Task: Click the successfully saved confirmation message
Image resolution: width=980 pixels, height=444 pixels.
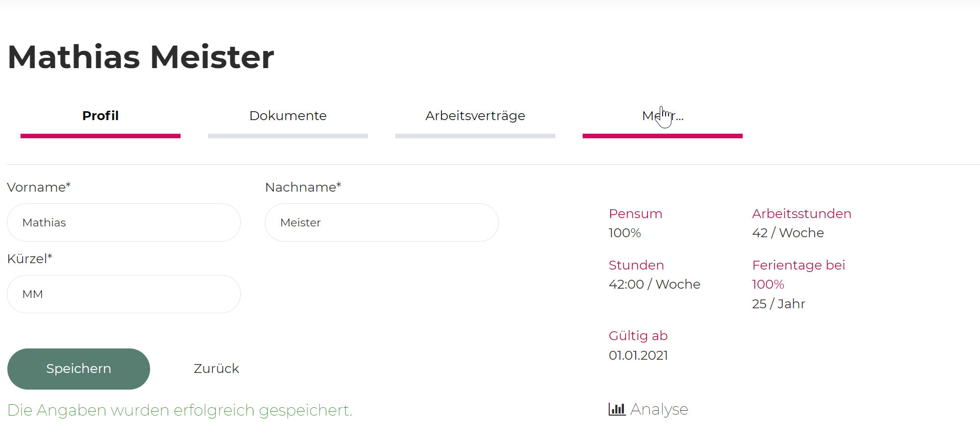Action: [x=180, y=410]
